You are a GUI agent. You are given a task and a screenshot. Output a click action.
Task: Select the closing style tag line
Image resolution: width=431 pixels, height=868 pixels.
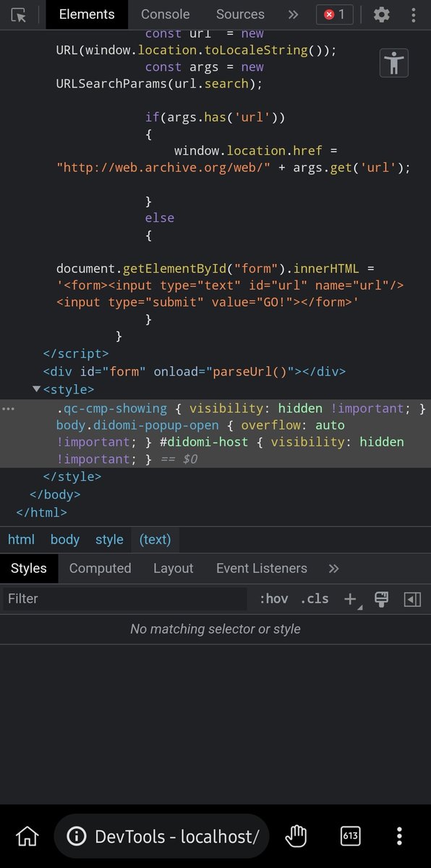(x=72, y=477)
